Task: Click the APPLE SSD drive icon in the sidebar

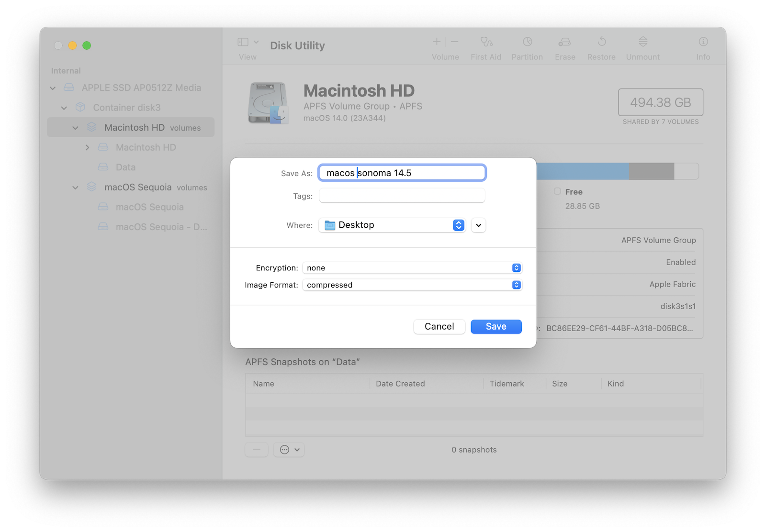Action: (69, 88)
